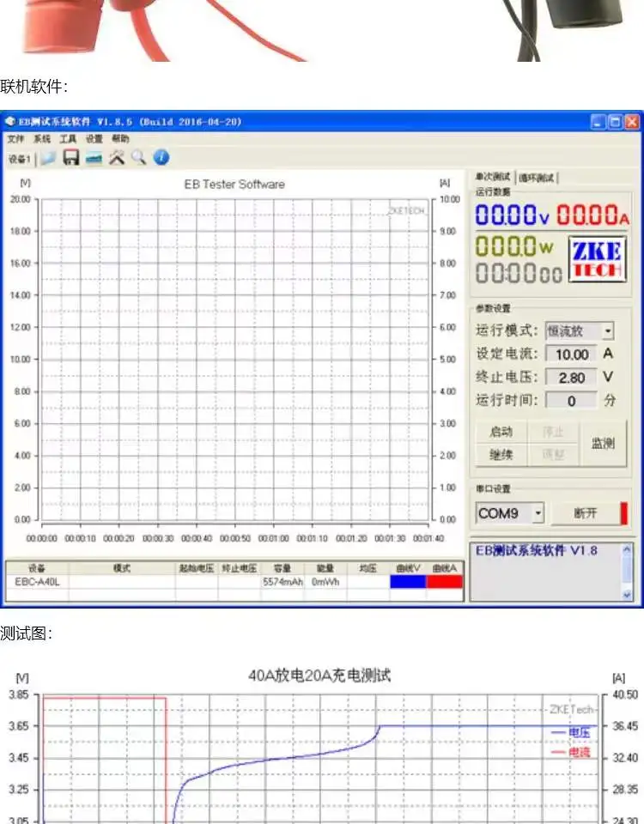
Task: Open the COM9 serial port dropdown
Action: (538, 513)
